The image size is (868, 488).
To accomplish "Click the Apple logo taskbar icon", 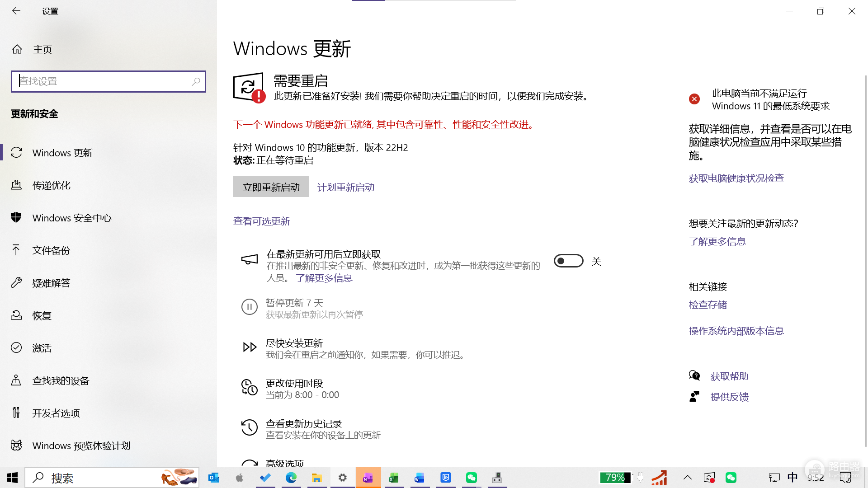I will (x=240, y=478).
